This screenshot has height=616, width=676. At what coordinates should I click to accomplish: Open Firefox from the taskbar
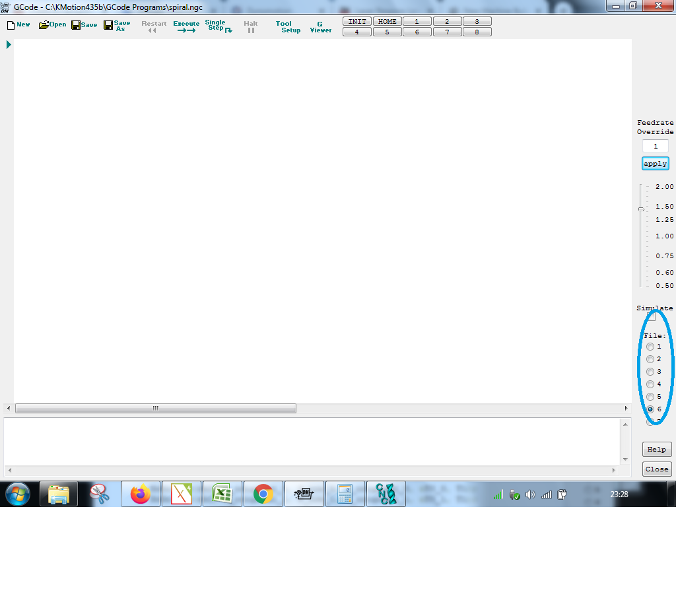click(x=141, y=494)
